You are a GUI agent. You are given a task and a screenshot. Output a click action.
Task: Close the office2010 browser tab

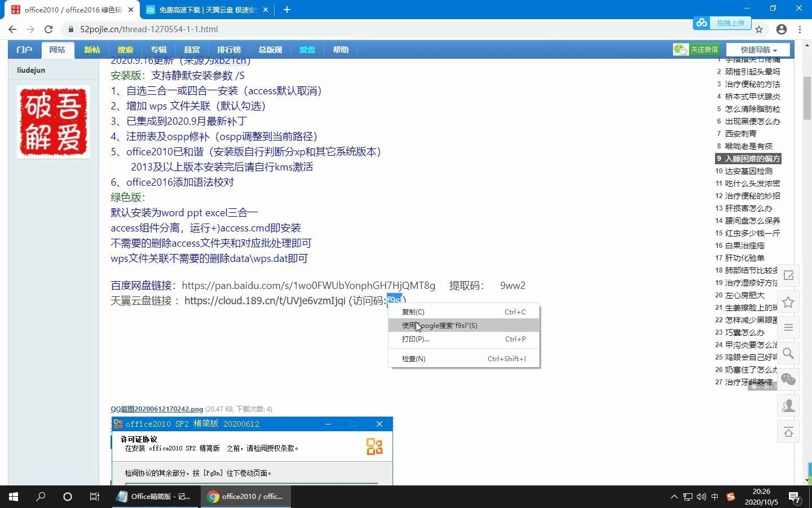[x=131, y=10]
